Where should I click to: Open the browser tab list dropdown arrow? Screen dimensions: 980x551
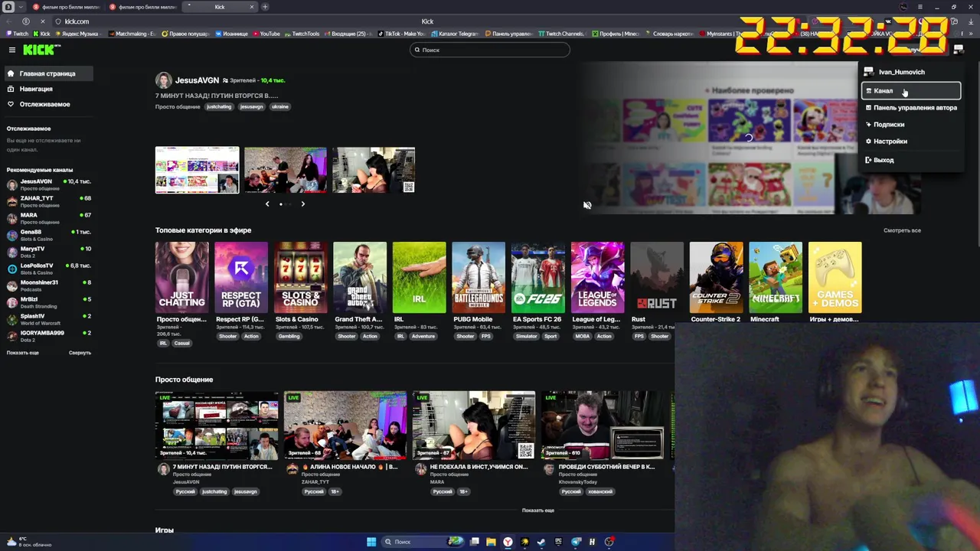[21, 7]
